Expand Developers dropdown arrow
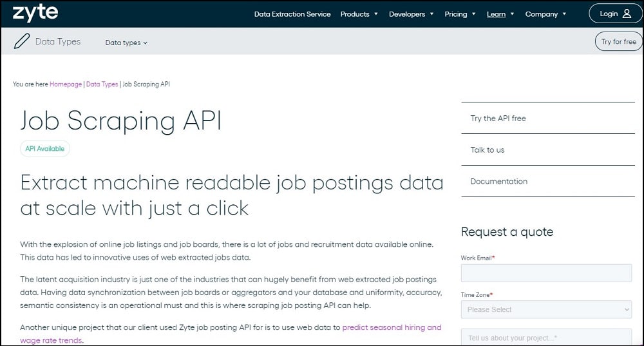This screenshot has width=644, height=346. (x=431, y=14)
